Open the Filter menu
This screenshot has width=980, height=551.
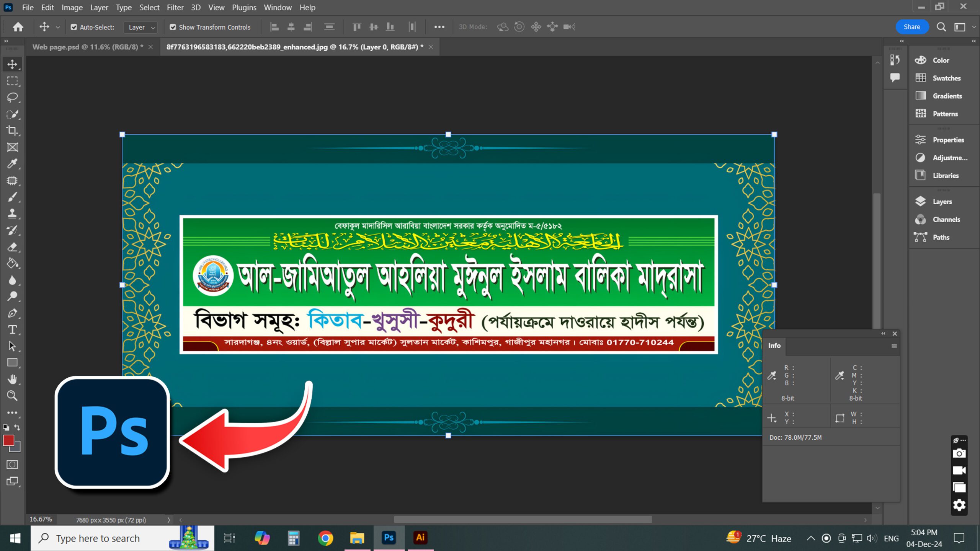(175, 7)
